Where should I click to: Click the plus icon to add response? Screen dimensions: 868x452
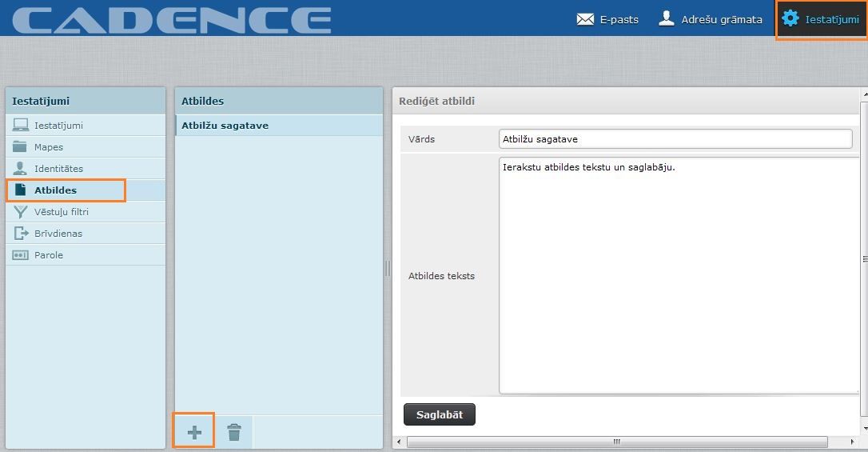point(194,432)
